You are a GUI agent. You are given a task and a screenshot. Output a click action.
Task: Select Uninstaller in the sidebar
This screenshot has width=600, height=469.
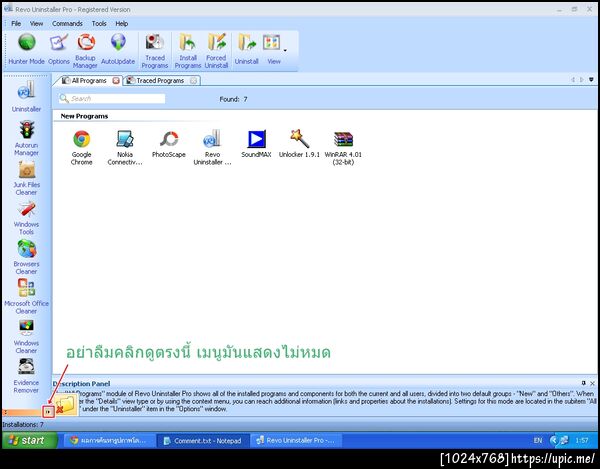pos(26,97)
